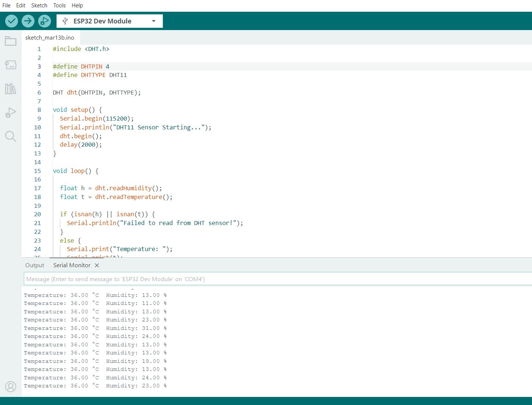This screenshot has height=405, width=532.
Task: Close the Serial Monitor tab
Action: pyautogui.click(x=97, y=265)
